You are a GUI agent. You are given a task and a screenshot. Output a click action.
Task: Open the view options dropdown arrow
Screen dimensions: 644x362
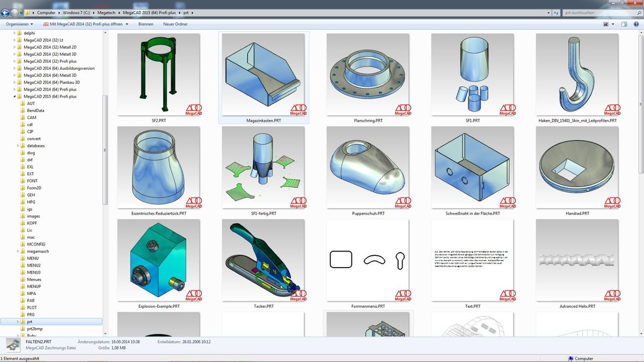[x=613, y=24]
